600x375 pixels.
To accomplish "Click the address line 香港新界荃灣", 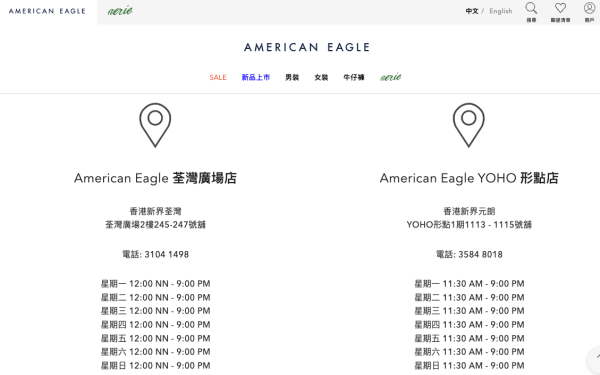I will (155, 211).
